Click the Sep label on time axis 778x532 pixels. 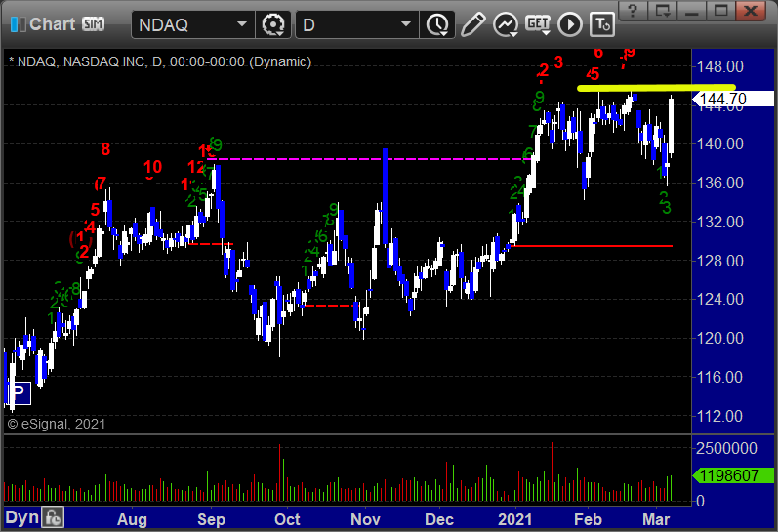(212, 519)
